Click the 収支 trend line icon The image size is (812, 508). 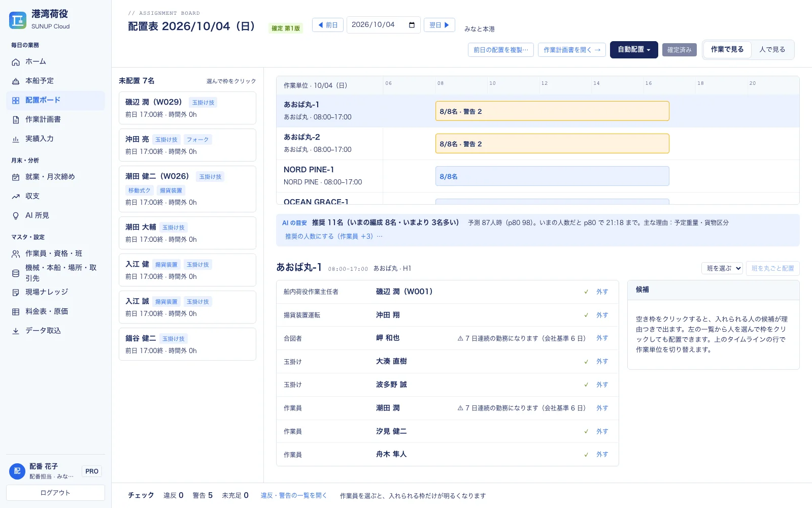coord(16,197)
